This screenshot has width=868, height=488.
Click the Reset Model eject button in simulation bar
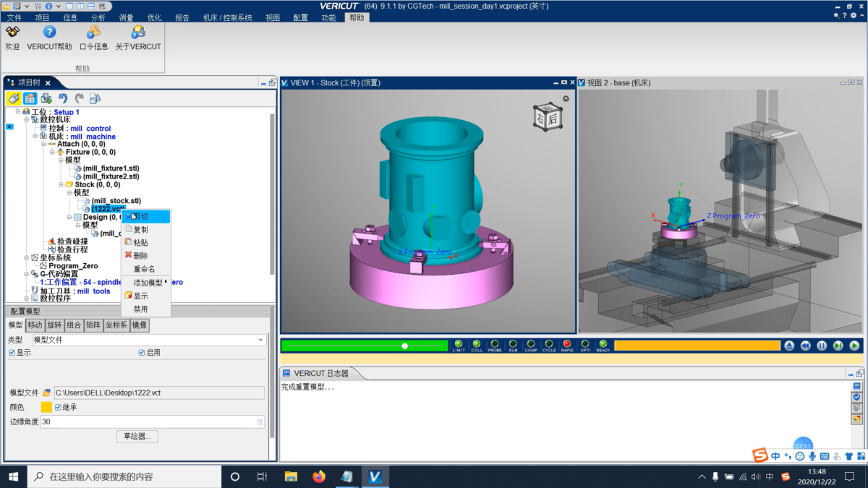789,346
